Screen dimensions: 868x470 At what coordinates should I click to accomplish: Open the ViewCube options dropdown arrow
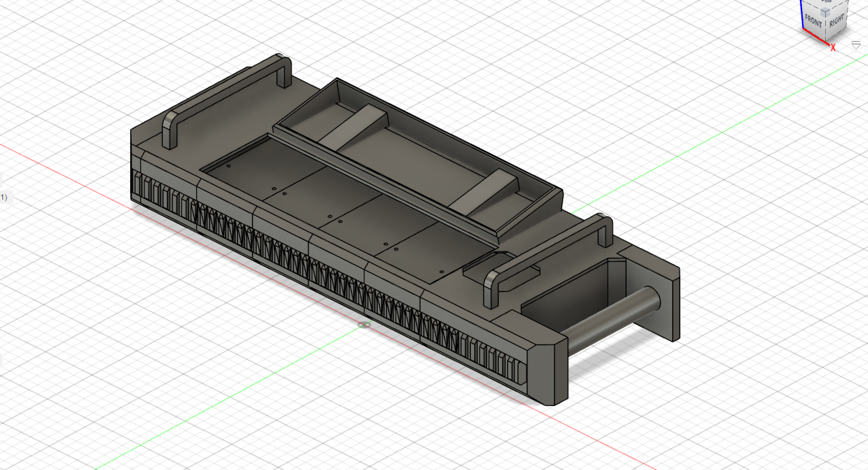pyautogui.click(x=856, y=45)
